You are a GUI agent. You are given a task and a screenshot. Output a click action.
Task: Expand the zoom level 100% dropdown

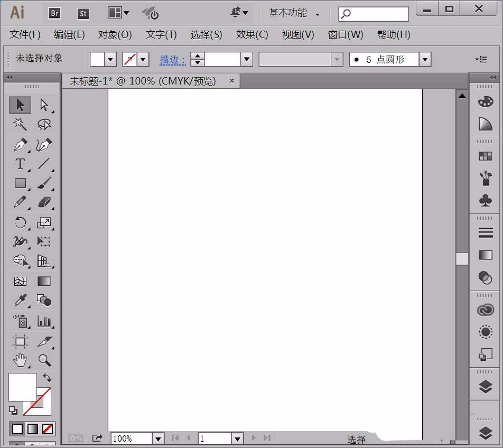click(158, 438)
